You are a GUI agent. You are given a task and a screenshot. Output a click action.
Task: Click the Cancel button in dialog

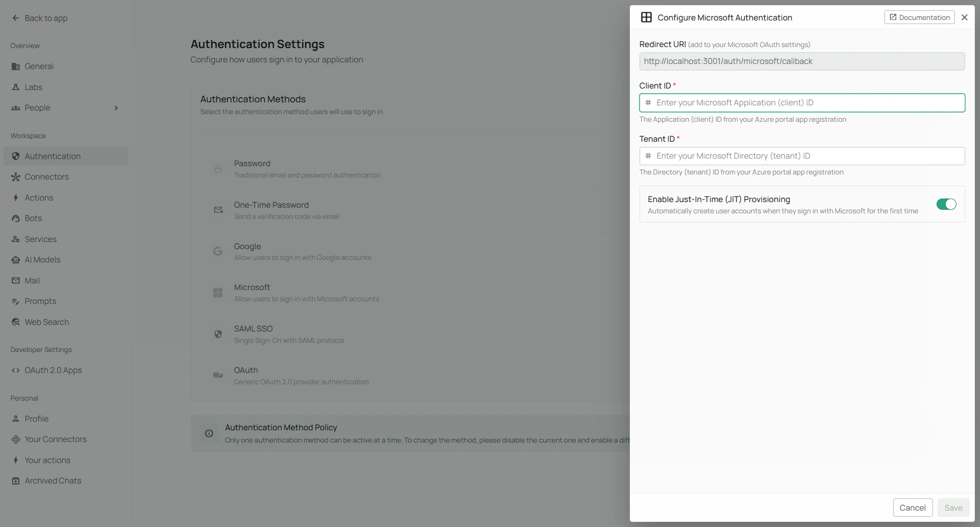click(913, 508)
